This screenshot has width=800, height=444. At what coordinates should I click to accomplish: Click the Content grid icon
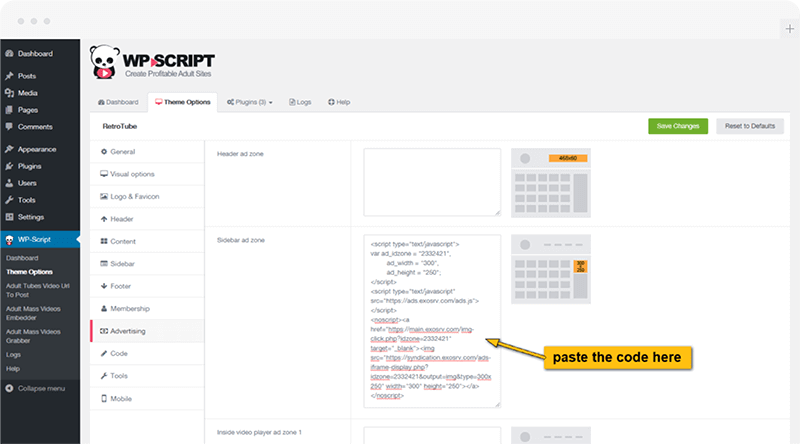point(104,241)
